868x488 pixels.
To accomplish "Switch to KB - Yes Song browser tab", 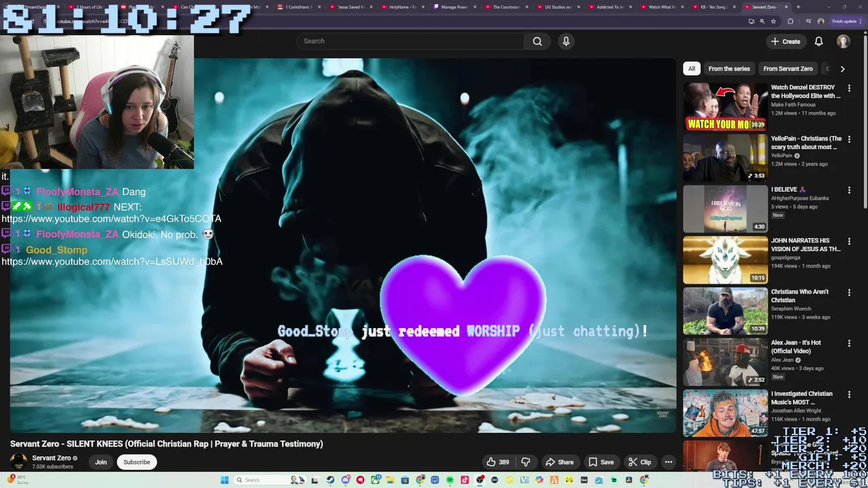I will coord(713,7).
